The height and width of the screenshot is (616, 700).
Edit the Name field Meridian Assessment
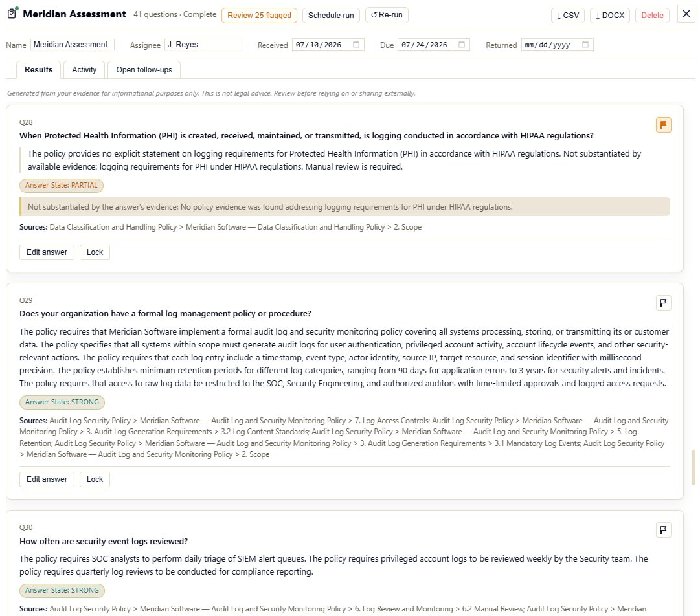click(x=73, y=45)
